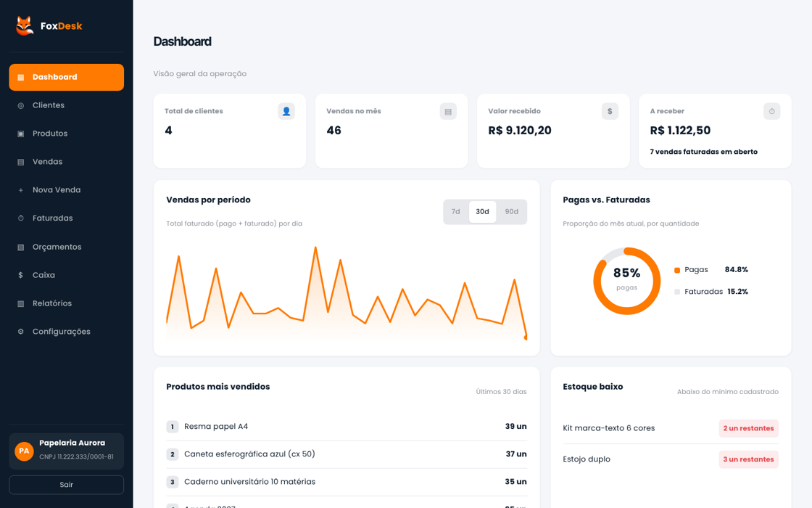Click the Clientes target icon in sidebar
The width and height of the screenshot is (812, 508).
point(21,106)
